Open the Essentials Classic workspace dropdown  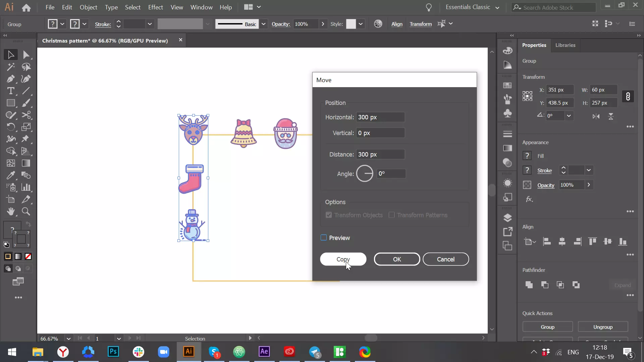[x=472, y=7]
